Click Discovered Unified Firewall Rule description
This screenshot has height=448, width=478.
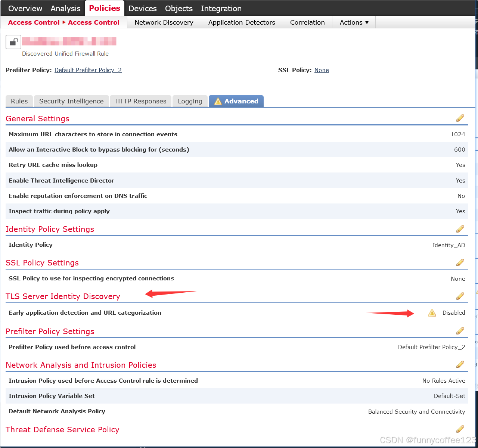(x=65, y=54)
